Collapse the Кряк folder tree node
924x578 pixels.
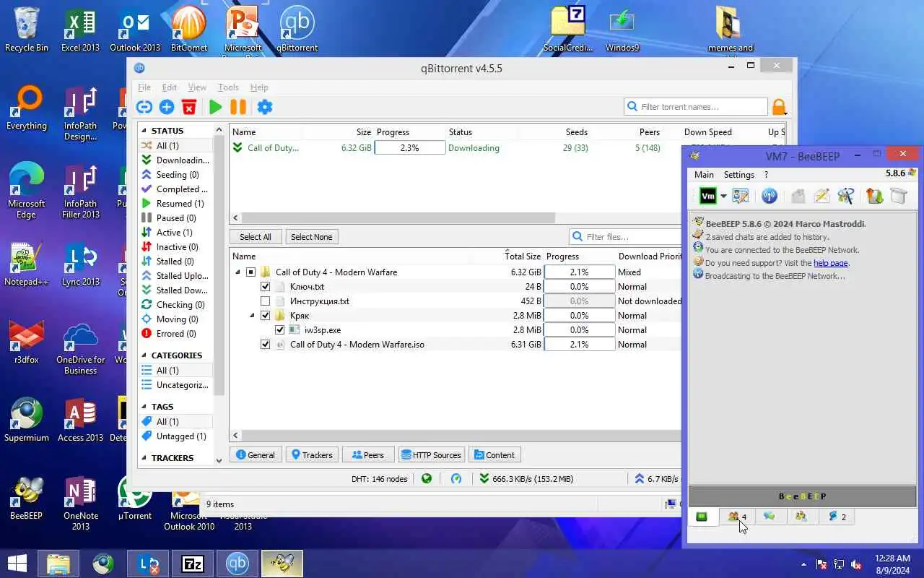pyautogui.click(x=253, y=316)
